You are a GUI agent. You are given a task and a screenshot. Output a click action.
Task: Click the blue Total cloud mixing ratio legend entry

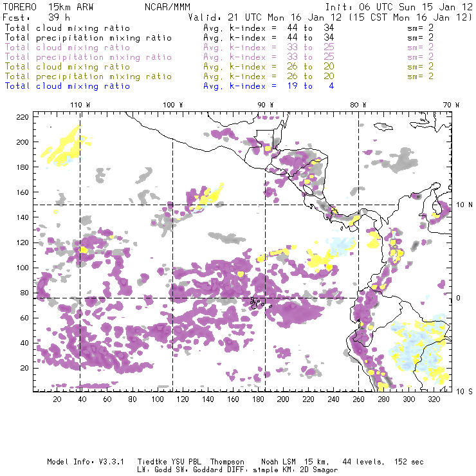[x=67, y=86]
